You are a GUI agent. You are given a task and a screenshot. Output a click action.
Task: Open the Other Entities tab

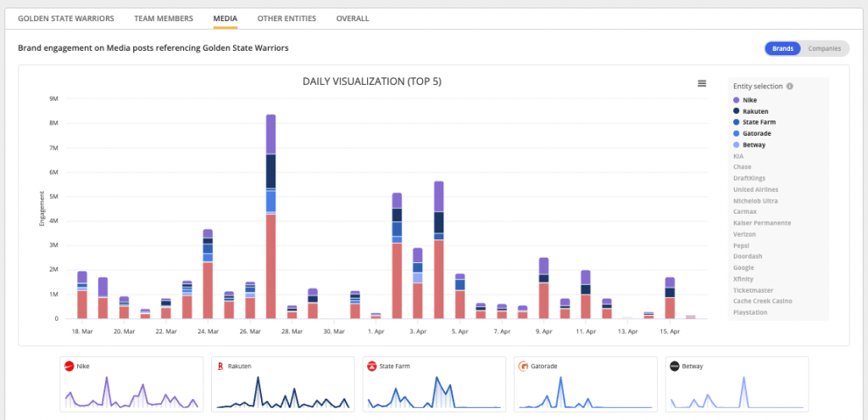click(287, 18)
